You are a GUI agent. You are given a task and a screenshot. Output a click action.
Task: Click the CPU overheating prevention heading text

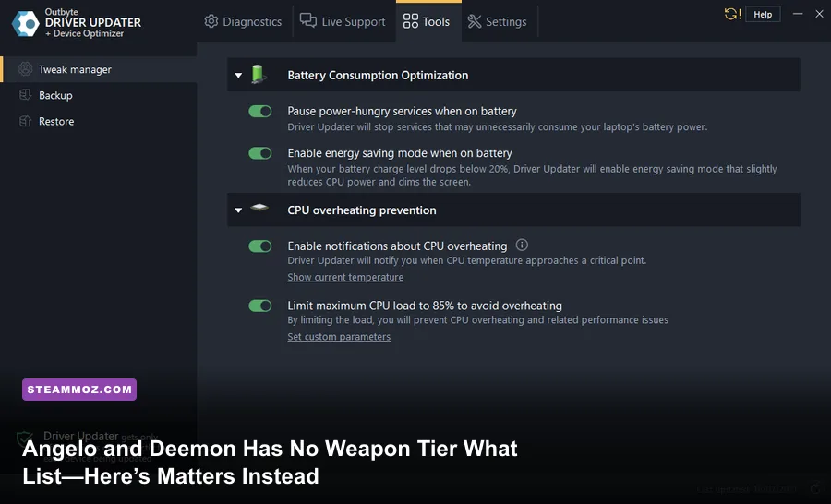(x=362, y=210)
